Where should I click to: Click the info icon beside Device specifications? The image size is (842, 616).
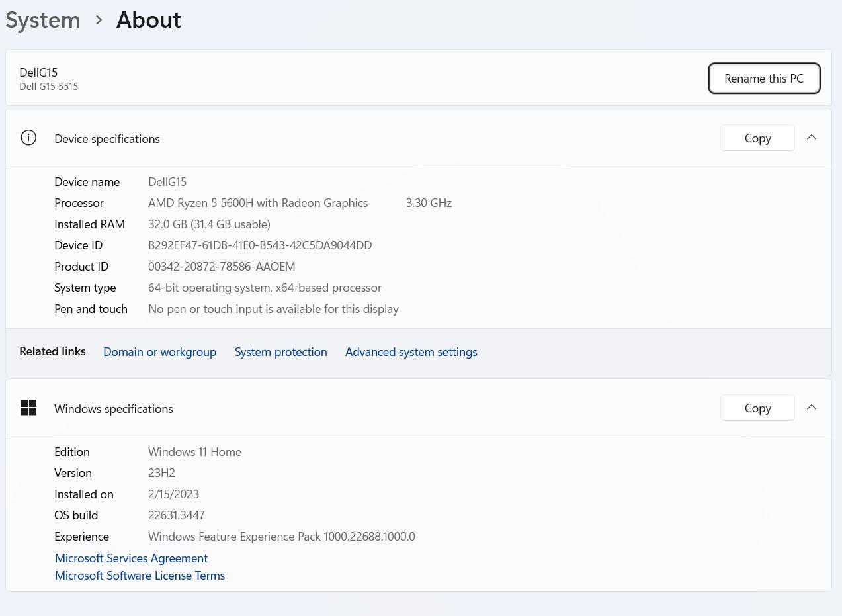28,138
